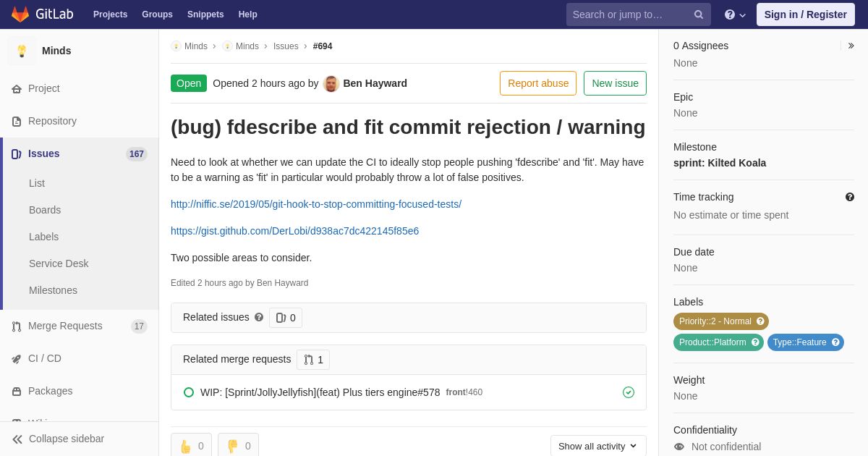Click the Report abuse button
The height and width of the screenshot is (456, 868).
pos(538,83)
